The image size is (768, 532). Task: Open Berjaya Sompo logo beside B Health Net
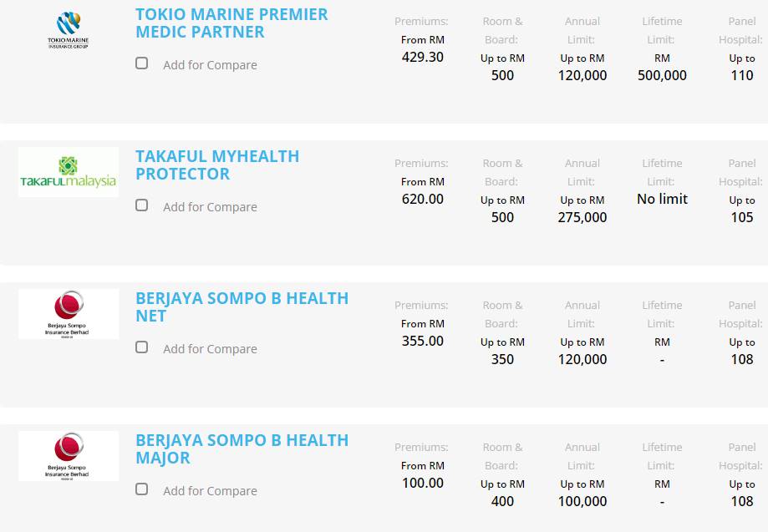(x=69, y=314)
